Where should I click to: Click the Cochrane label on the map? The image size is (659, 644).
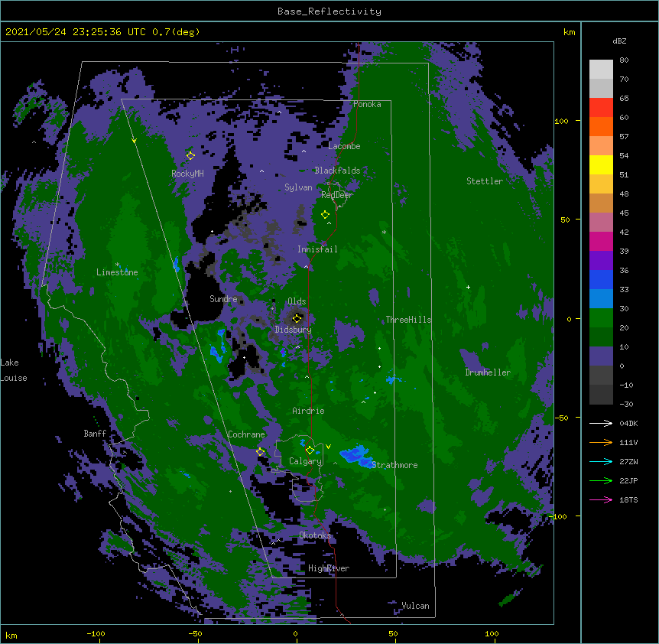246,434
